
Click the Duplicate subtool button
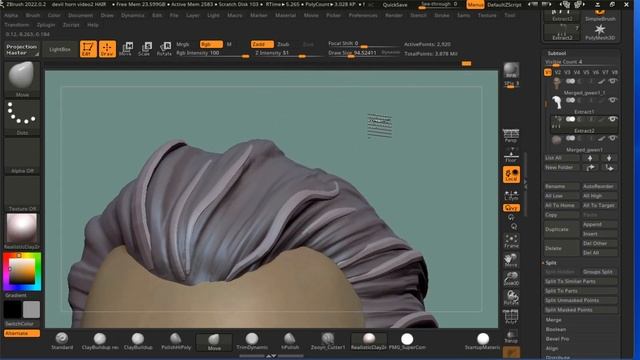click(x=561, y=229)
